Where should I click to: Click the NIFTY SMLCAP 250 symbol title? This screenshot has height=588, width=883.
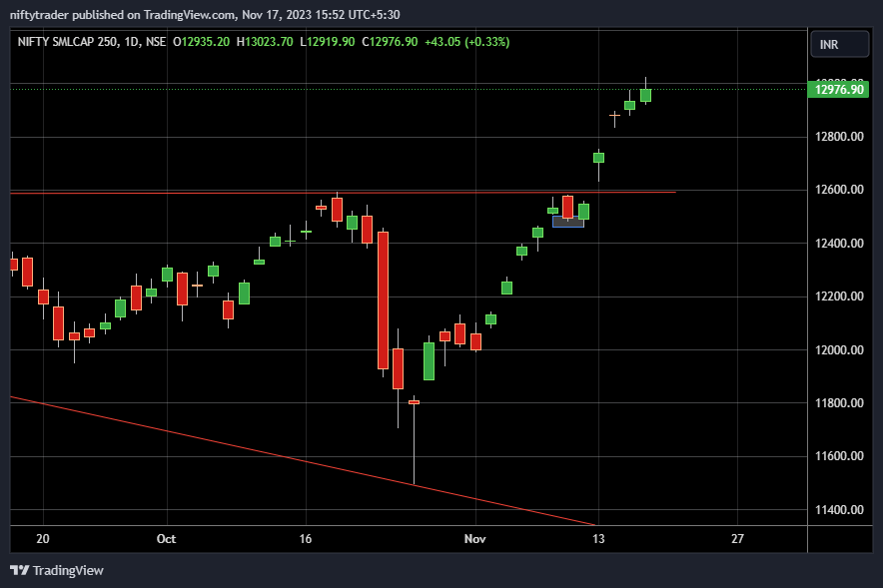pyautogui.click(x=68, y=42)
